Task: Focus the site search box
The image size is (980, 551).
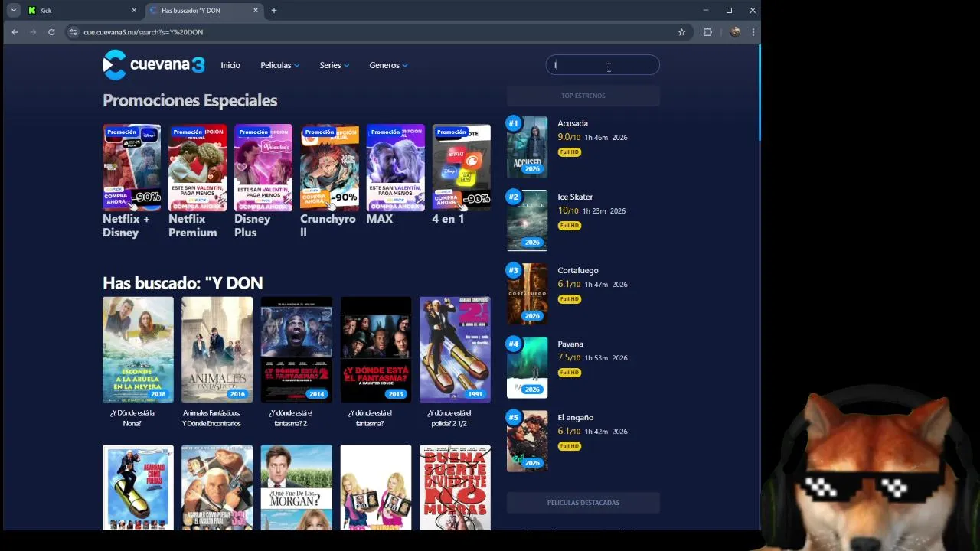Action: click(x=603, y=65)
